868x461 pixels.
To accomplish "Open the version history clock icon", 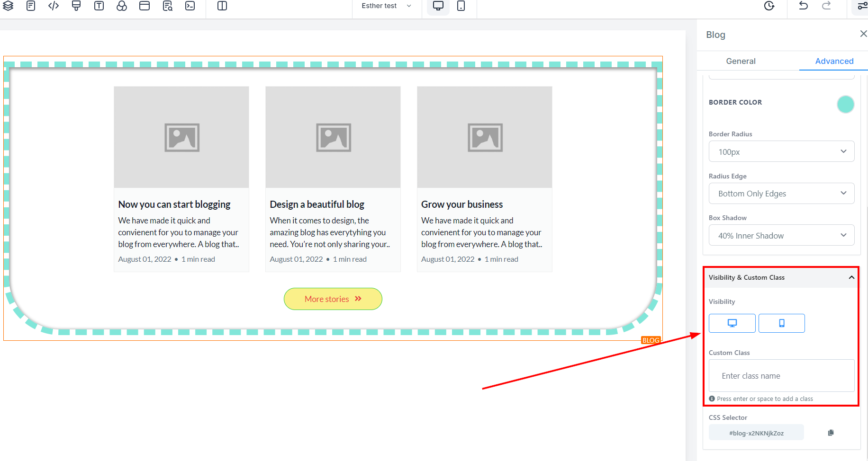I will coord(769,6).
